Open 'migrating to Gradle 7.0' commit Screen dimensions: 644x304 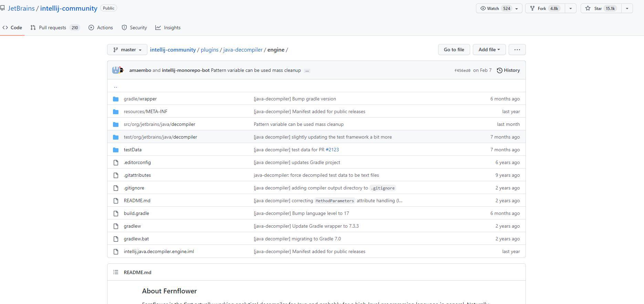pyautogui.click(x=297, y=239)
